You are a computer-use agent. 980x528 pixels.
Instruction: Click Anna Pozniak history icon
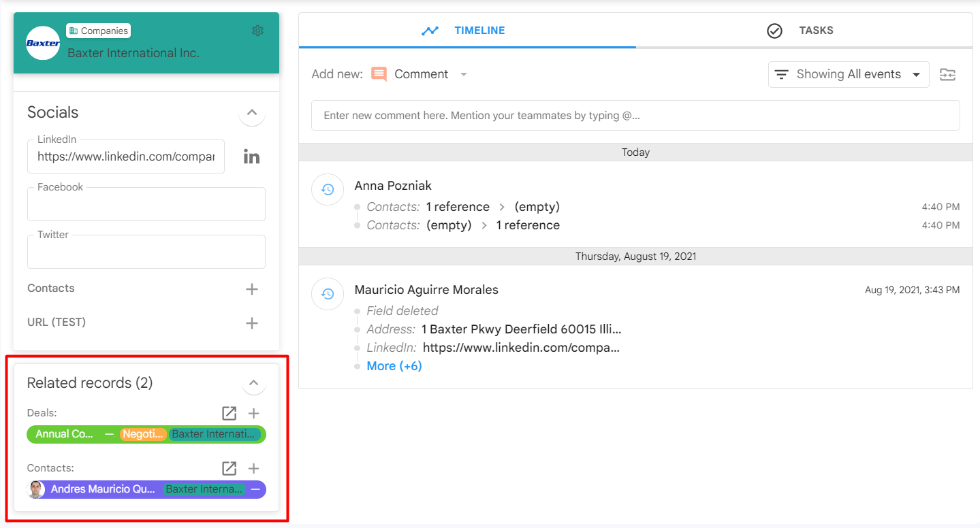328,190
